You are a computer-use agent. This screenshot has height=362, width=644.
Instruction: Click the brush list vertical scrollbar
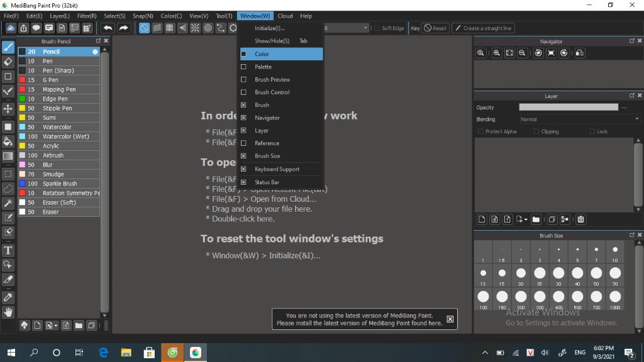pyautogui.click(x=105, y=182)
